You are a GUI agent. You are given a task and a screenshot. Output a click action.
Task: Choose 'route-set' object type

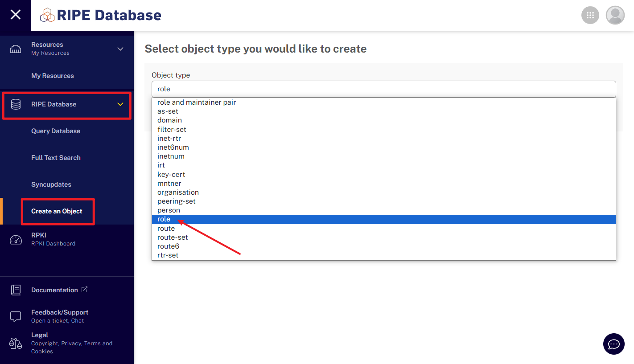point(384,237)
